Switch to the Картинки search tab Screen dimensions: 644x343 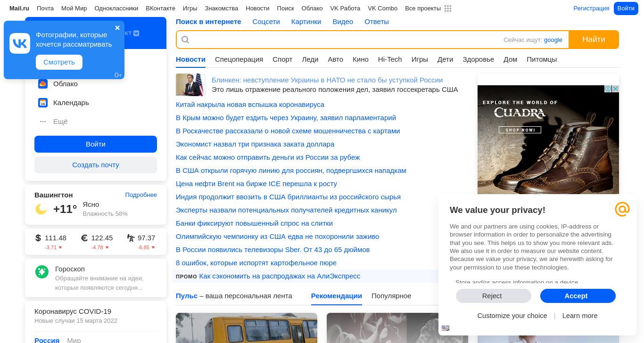pyautogui.click(x=306, y=22)
